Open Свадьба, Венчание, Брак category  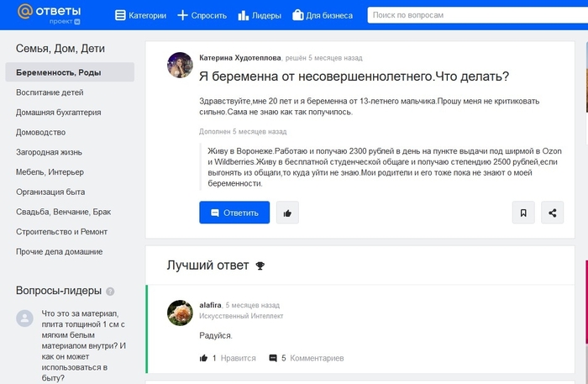coord(63,212)
